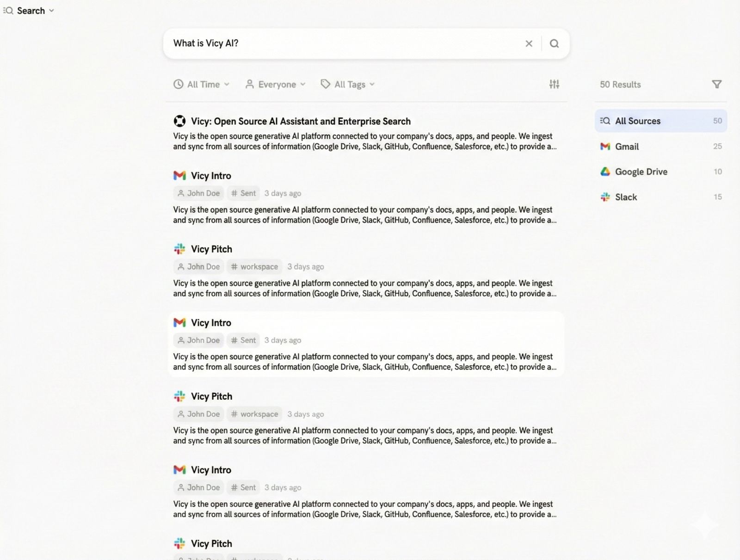740x560 pixels.
Task: Filter results by Gmail source
Action: (627, 147)
